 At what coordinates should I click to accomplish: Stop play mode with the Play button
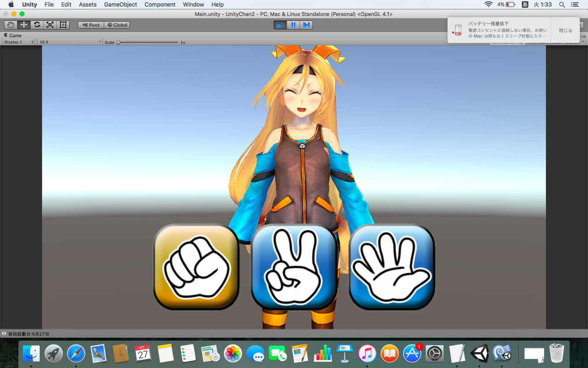280,25
